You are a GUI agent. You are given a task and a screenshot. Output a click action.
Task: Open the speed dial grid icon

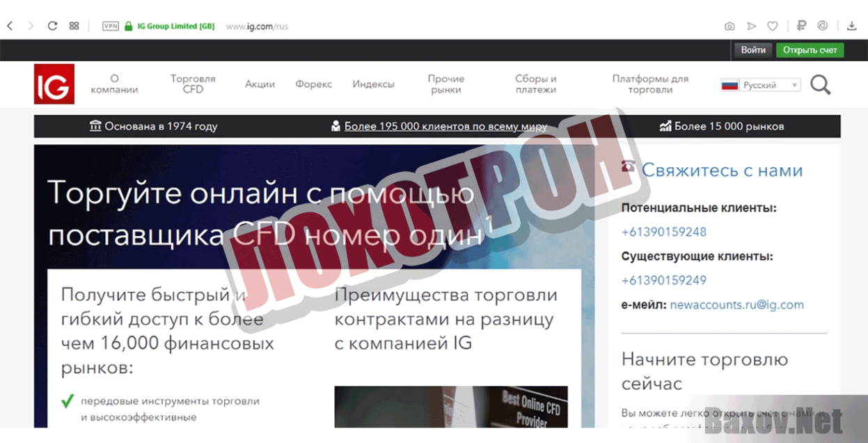tap(74, 26)
